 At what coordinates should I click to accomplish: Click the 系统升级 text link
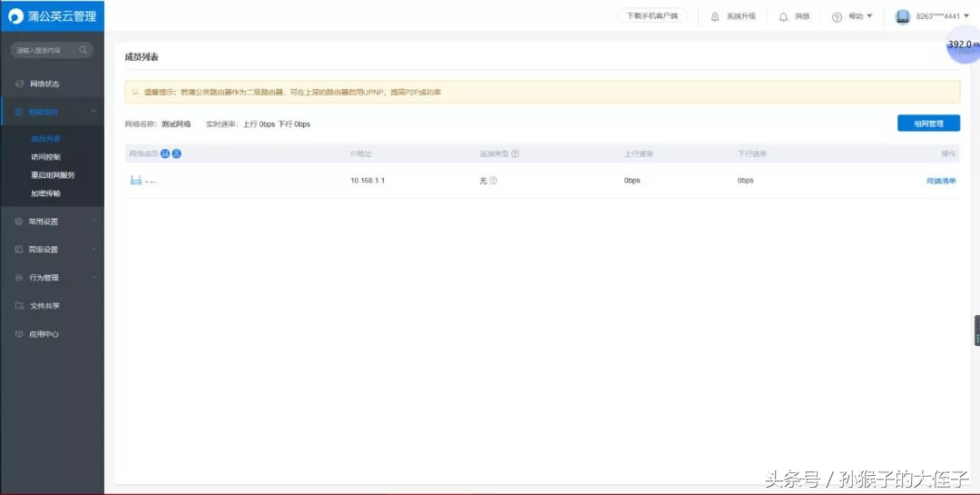pyautogui.click(x=741, y=17)
